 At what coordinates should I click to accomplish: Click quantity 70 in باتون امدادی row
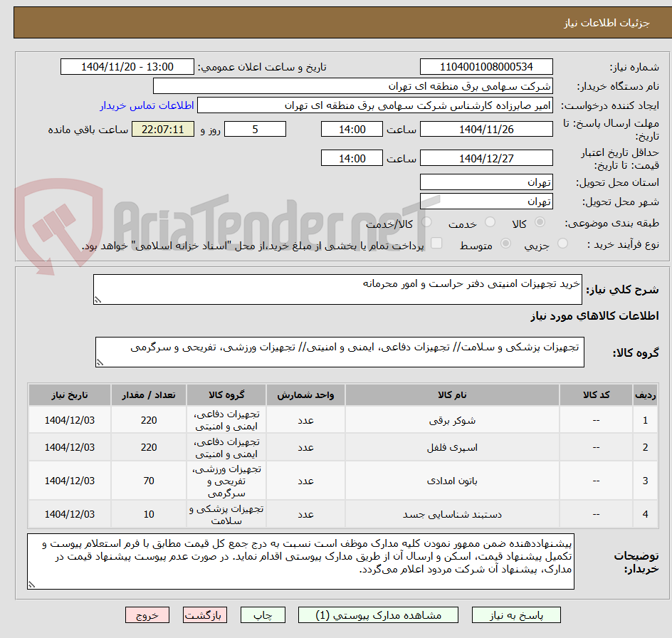point(149,481)
